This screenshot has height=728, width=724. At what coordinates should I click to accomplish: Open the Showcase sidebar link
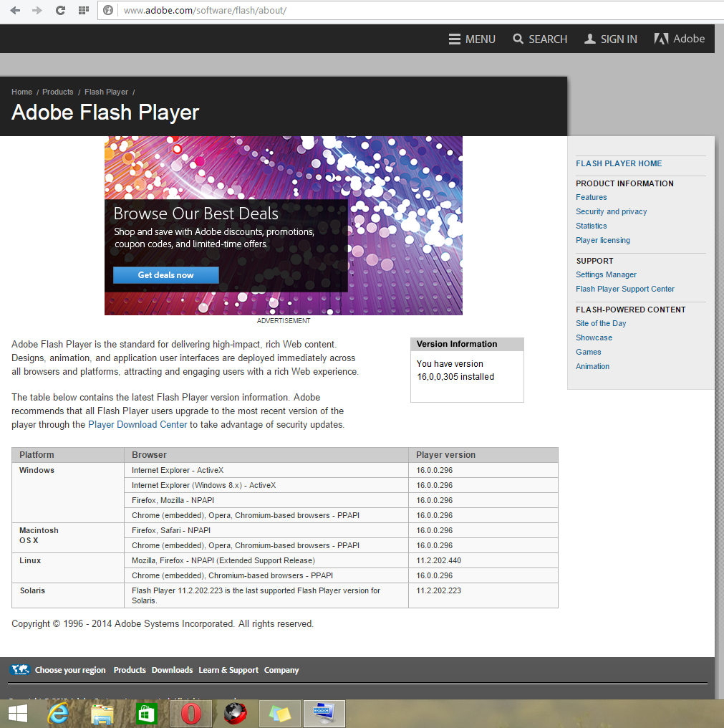tap(594, 338)
